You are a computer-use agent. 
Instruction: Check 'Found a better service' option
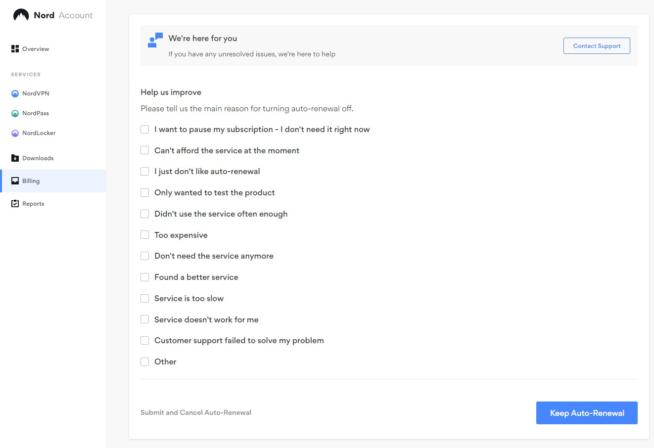coord(145,277)
